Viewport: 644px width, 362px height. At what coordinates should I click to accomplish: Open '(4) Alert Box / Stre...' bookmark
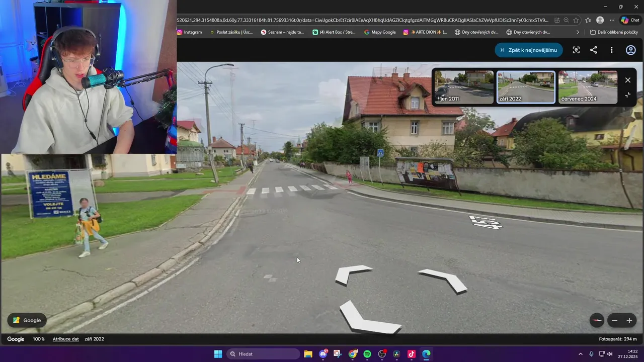334,32
